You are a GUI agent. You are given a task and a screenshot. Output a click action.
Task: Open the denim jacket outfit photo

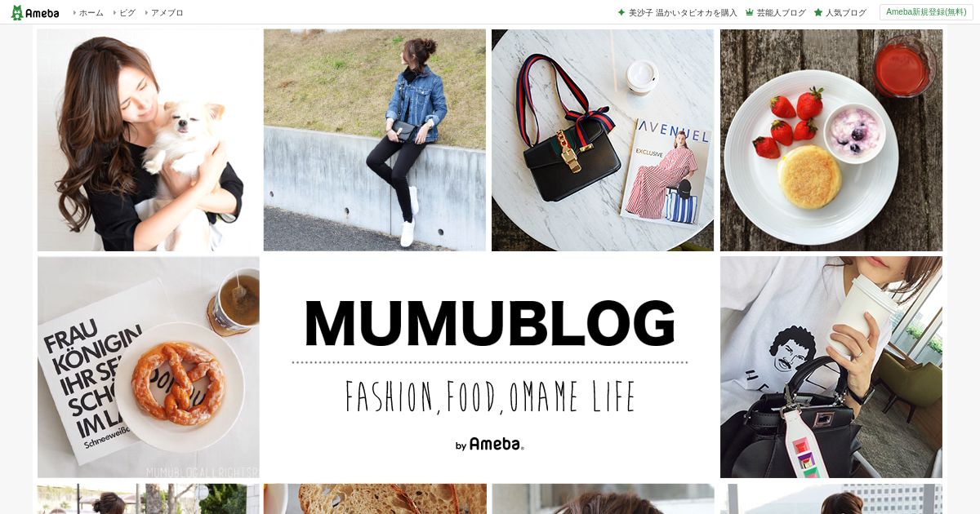[375, 140]
